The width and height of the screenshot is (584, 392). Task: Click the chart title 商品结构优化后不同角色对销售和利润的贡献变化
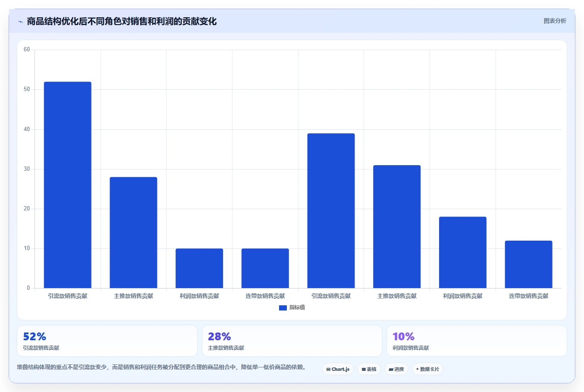[x=122, y=22]
